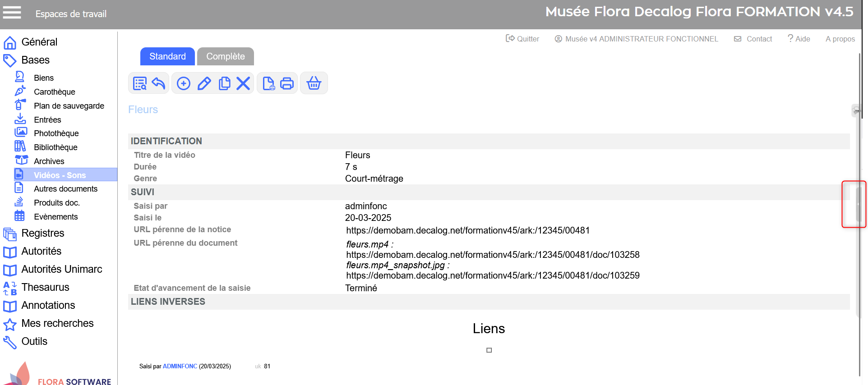Click the printer icon in toolbar
Viewport: 868px width, 385px height.
click(287, 83)
